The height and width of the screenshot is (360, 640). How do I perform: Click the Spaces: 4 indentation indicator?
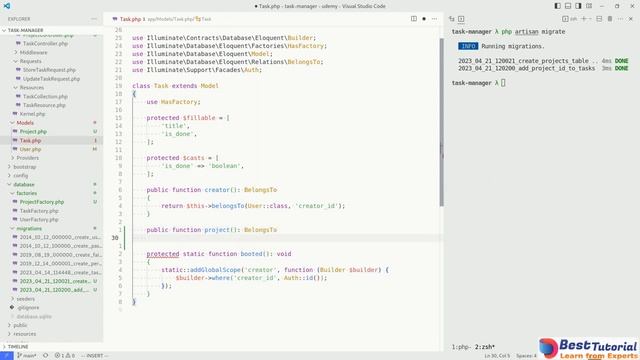coord(526,356)
